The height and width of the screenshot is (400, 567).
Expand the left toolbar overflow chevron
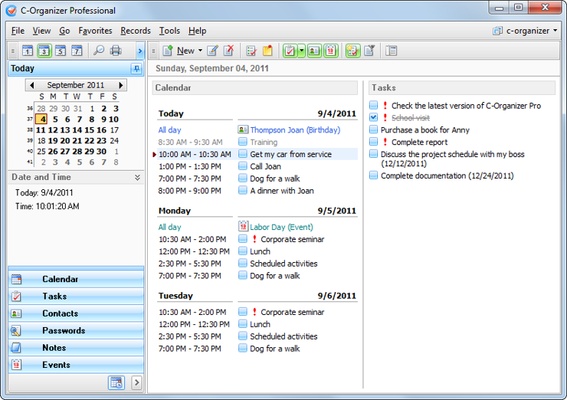pos(140,51)
